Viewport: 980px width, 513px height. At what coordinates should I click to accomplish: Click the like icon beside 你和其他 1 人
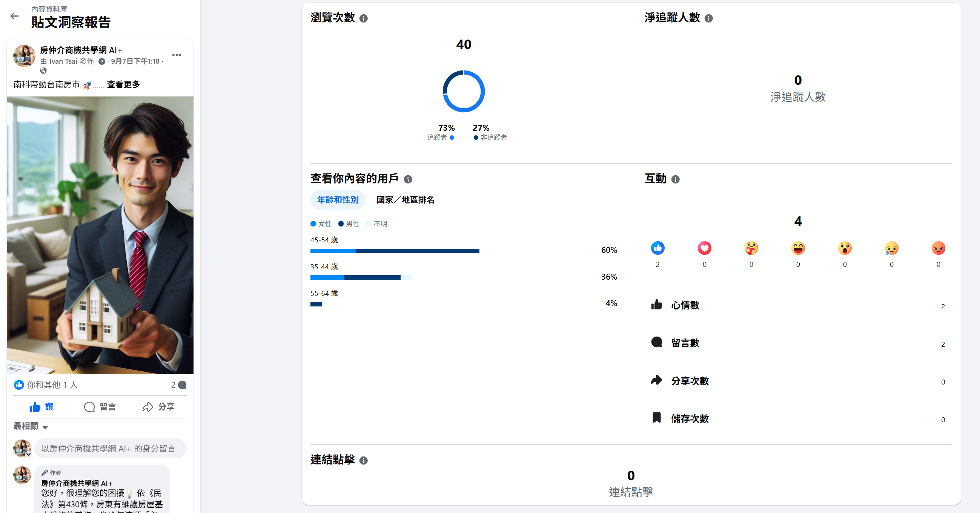[x=18, y=385]
